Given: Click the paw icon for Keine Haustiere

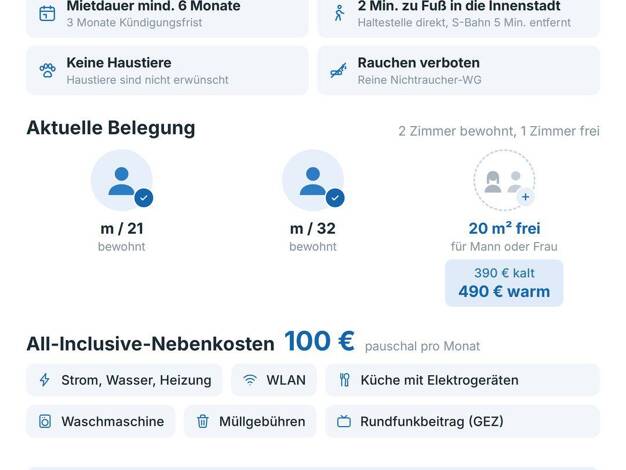Looking at the screenshot, I should tap(48, 71).
